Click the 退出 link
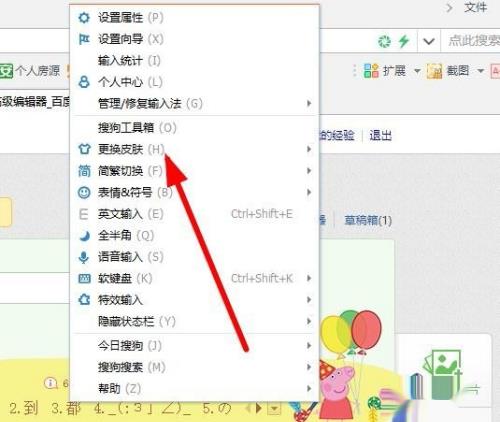The width and height of the screenshot is (500, 422). coord(380,136)
